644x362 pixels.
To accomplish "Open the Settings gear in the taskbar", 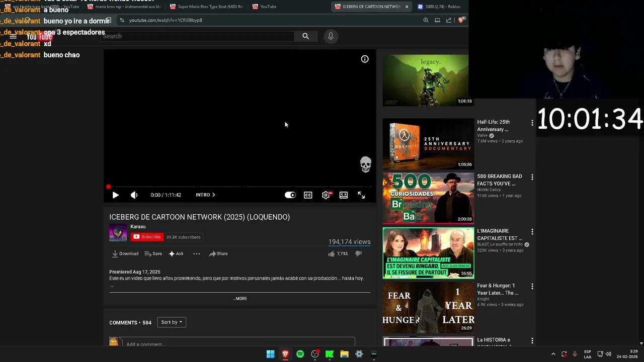I will [359, 354].
